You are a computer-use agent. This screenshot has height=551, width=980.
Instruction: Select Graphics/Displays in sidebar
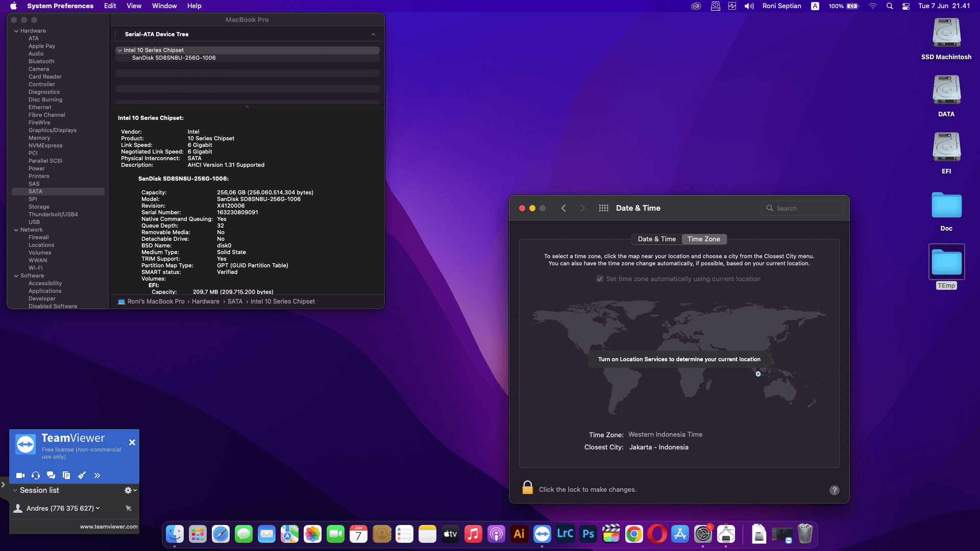pos(52,130)
